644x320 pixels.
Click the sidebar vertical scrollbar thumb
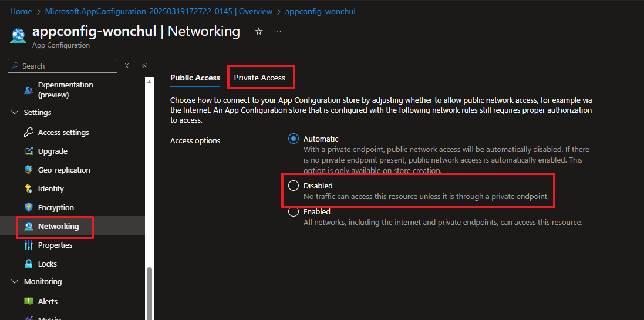click(150, 294)
